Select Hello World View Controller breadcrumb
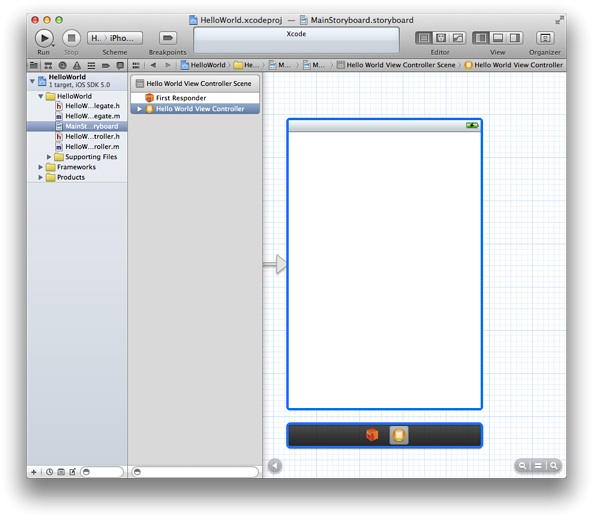 pos(514,65)
